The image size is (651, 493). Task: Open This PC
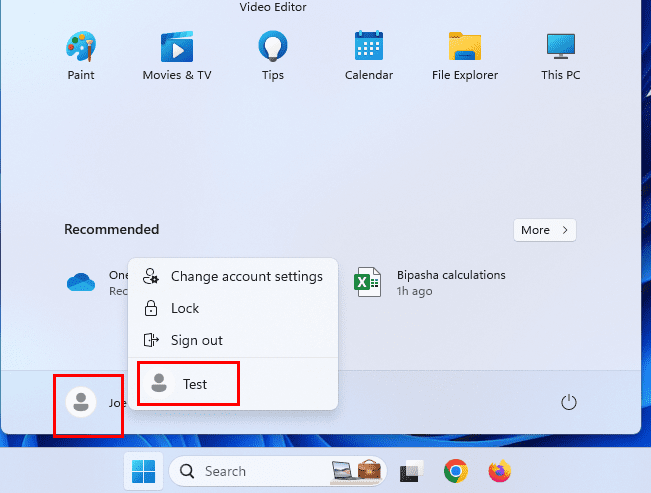coord(560,55)
